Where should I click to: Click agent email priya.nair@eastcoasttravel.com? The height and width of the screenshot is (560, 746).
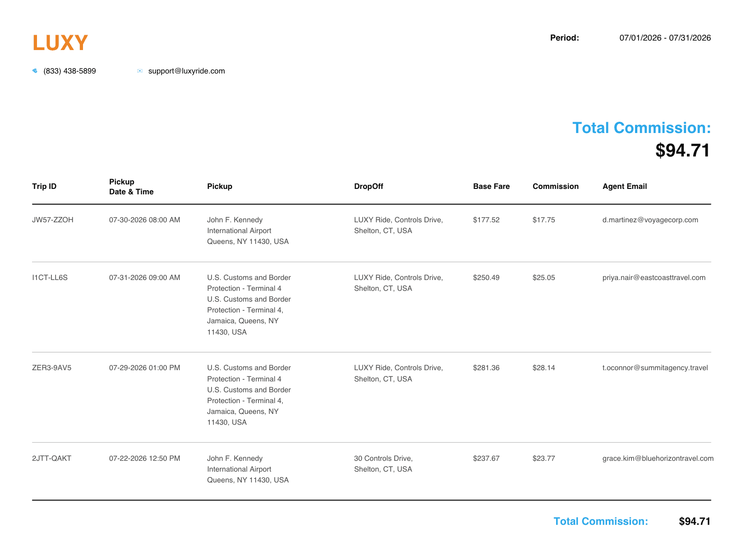(654, 277)
